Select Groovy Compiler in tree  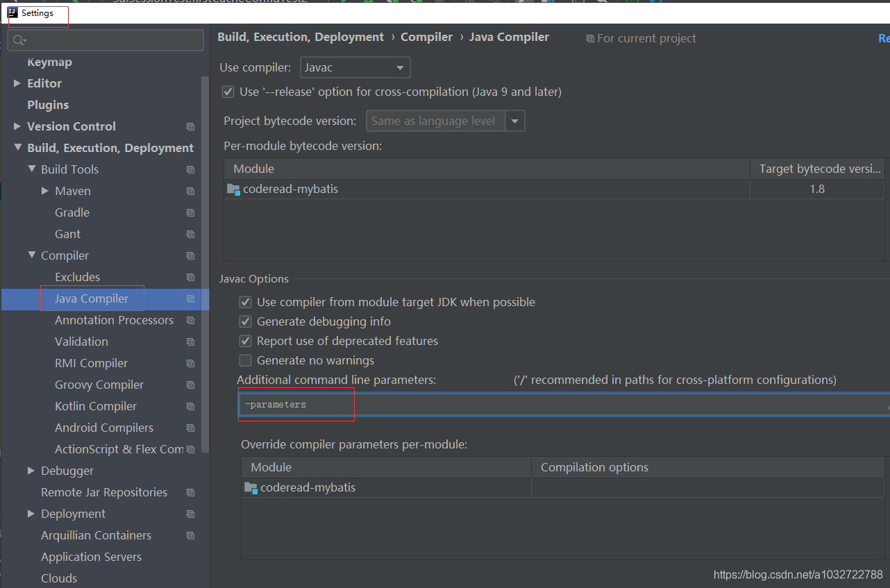point(99,385)
